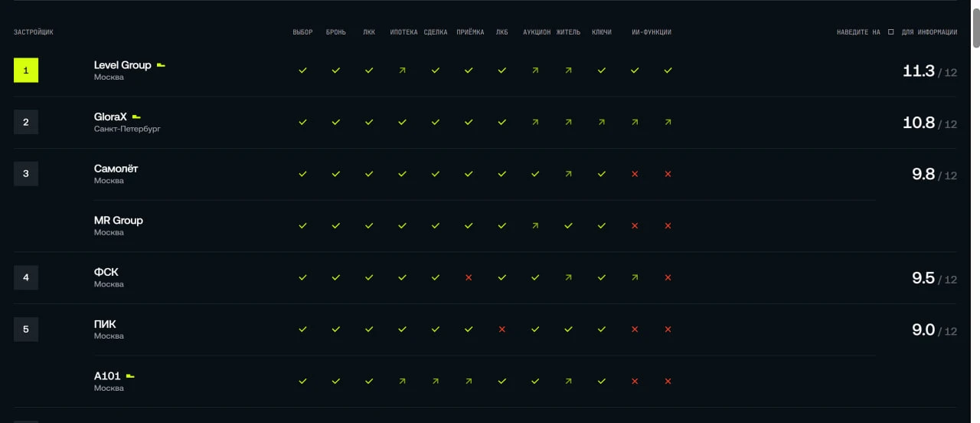Select the yellow rank 1 badge
This screenshot has height=423, width=980.
click(26, 70)
